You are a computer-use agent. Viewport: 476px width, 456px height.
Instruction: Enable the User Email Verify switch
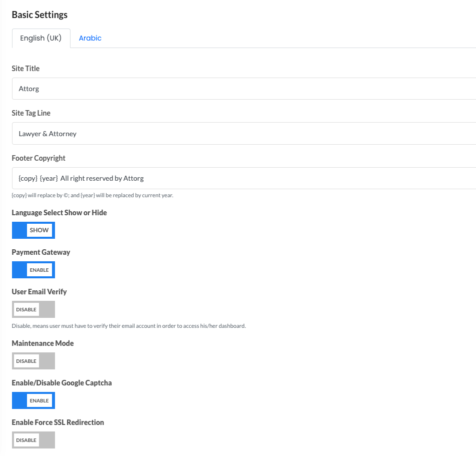click(x=33, y=309)
